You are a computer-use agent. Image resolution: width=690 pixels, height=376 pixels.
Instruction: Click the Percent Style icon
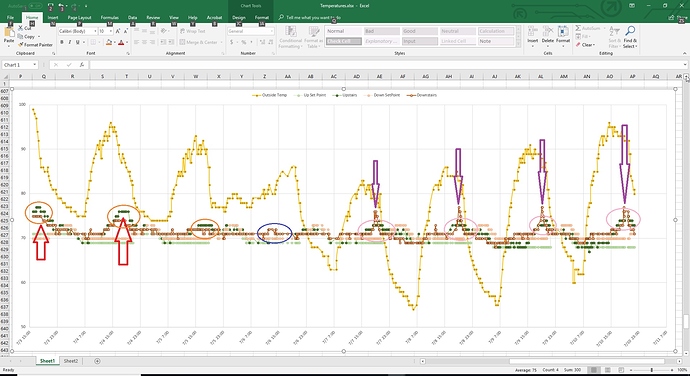coord(243,42)
